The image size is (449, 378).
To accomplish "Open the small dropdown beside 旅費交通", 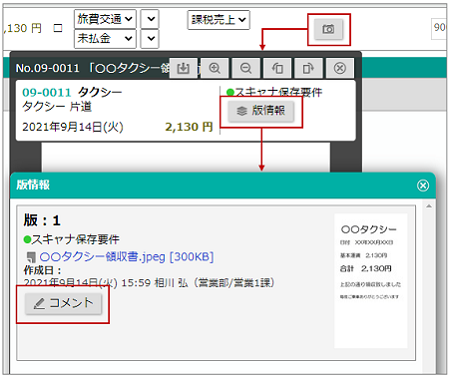I will (150, 19).
